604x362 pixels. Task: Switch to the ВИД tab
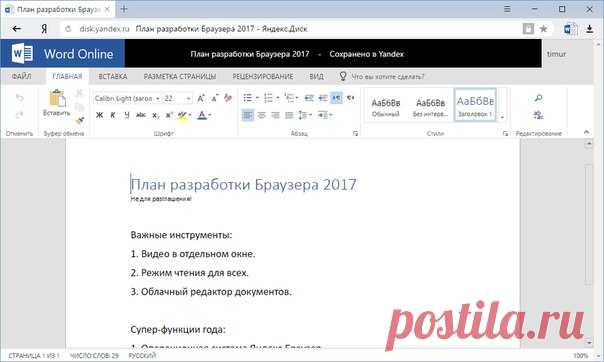click(316, 77)
